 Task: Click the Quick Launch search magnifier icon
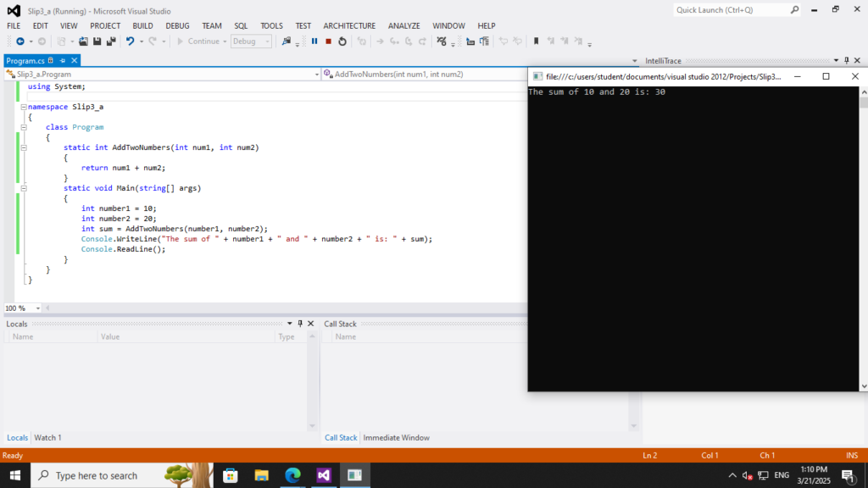794,10
